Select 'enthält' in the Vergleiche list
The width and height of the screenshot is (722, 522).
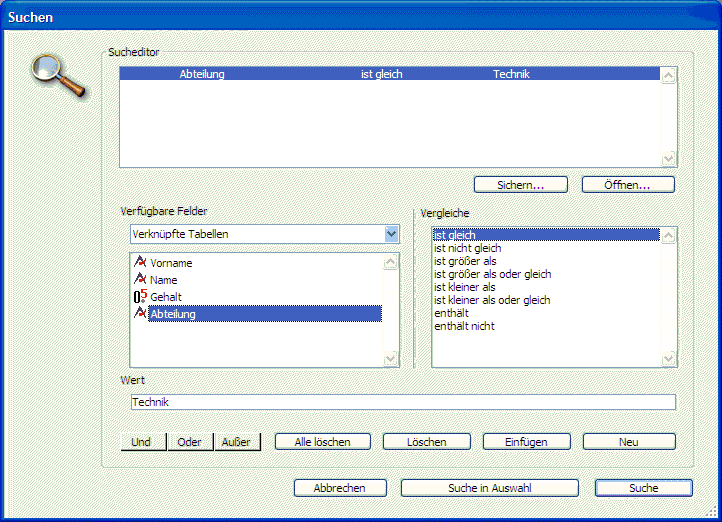(x=452, y=313)
